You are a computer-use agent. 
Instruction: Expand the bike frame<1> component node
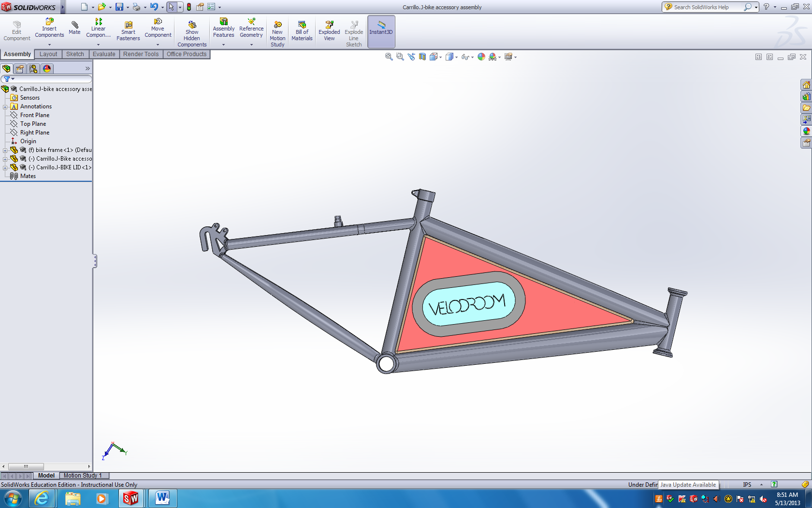click(5, 150)
